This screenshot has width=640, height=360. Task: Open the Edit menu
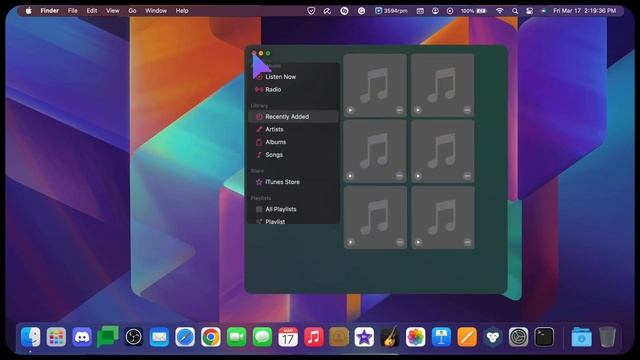pyautogui.click(x=92, y=11)
